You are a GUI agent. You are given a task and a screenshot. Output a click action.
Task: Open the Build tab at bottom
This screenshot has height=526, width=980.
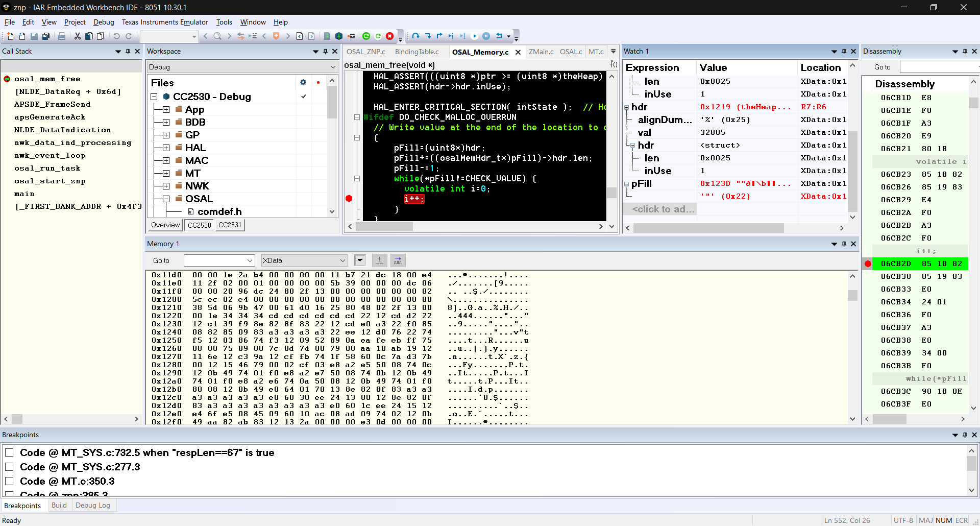(x=59, y=505)
